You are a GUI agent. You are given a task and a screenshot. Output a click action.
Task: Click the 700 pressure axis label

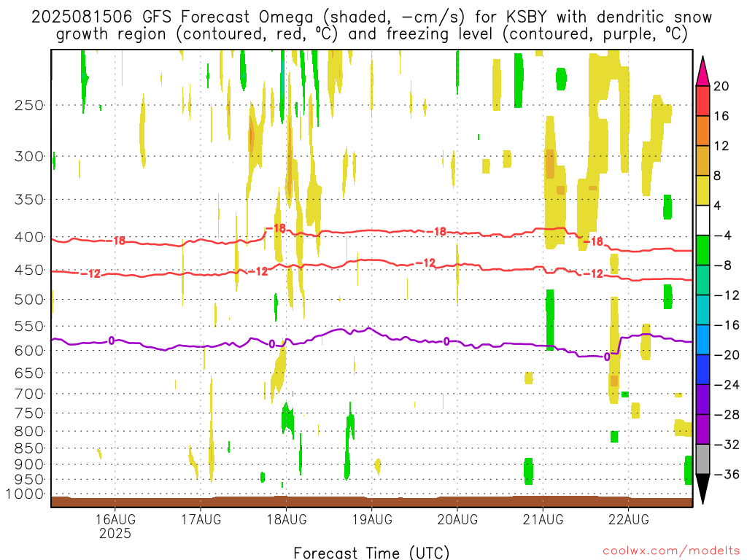[x=29, y=394]
